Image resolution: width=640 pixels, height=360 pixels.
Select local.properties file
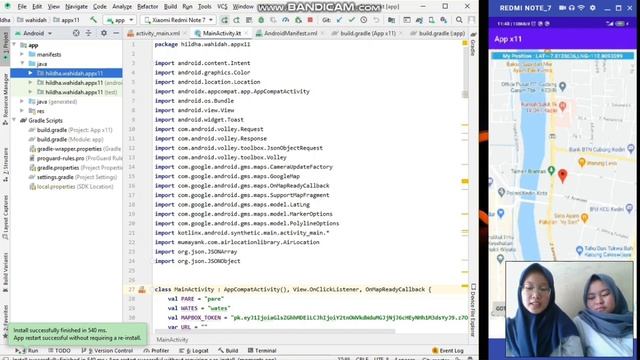[x=71, y=186]
